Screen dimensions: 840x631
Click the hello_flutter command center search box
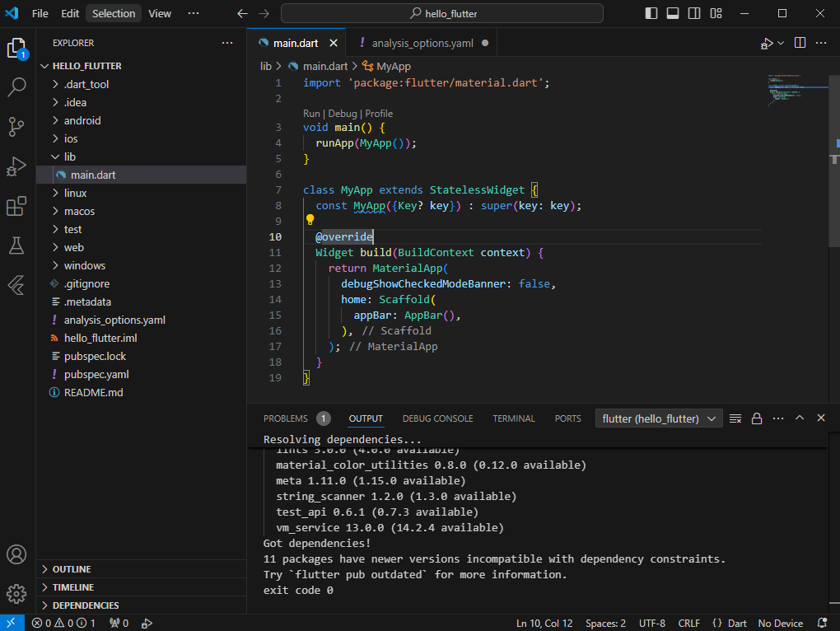click(442, 13)
